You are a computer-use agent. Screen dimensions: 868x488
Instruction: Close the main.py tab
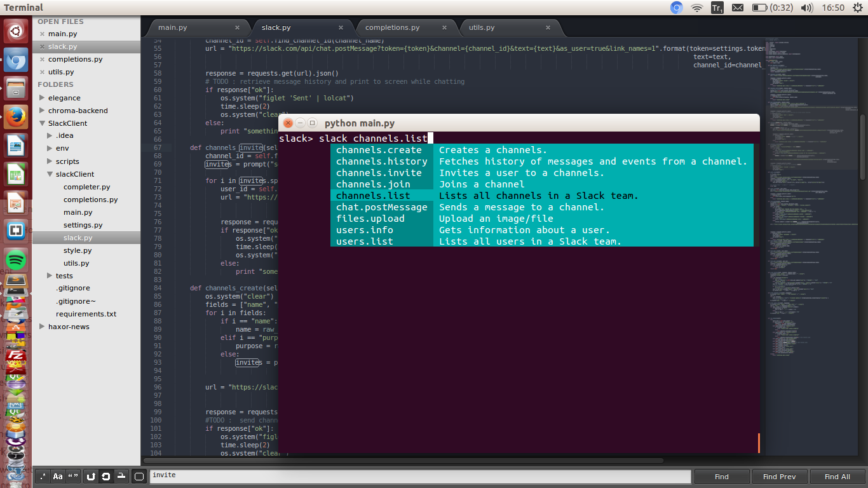237,28
